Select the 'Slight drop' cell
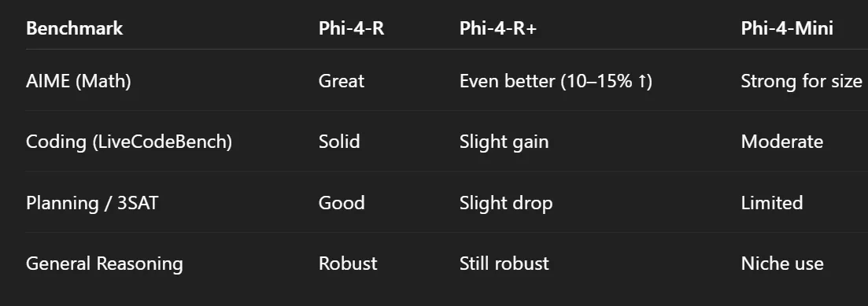 click(x=506, y=202)
